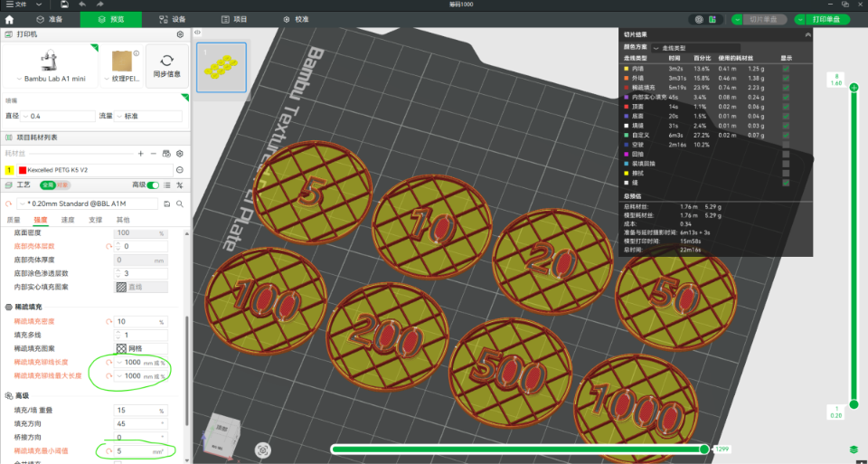
Task: Click the camera reset icon near view cube
Action: 263,450
